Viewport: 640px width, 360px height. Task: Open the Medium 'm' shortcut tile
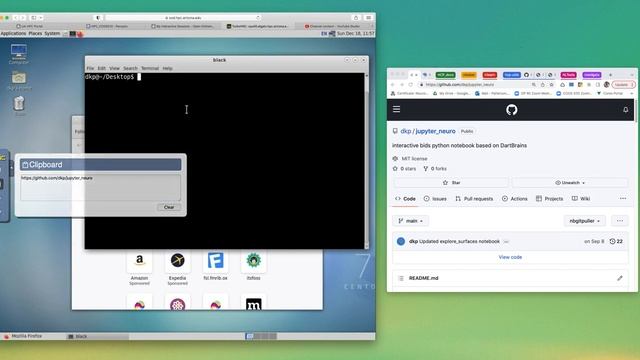(253, 303)
